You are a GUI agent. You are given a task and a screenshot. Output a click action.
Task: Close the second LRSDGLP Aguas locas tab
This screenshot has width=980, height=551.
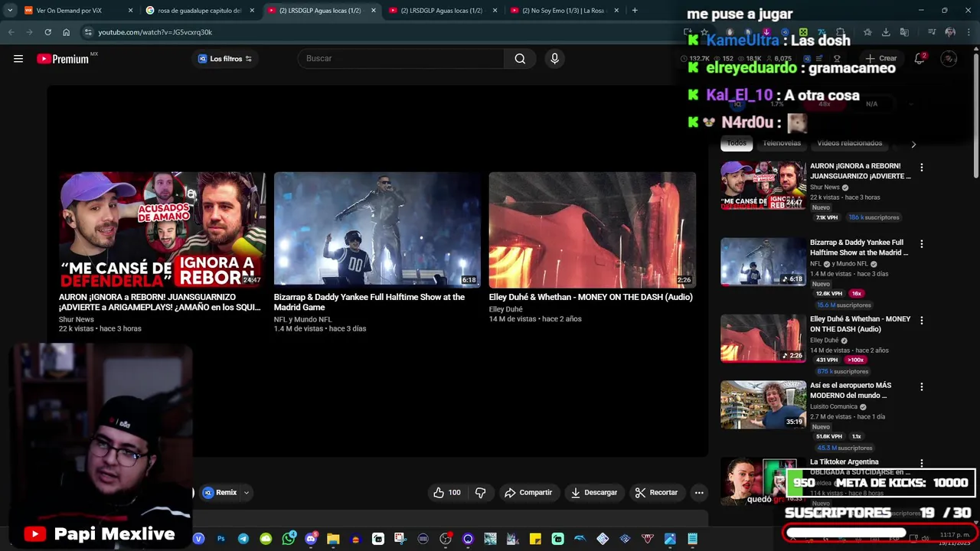[x=495, y=11]
